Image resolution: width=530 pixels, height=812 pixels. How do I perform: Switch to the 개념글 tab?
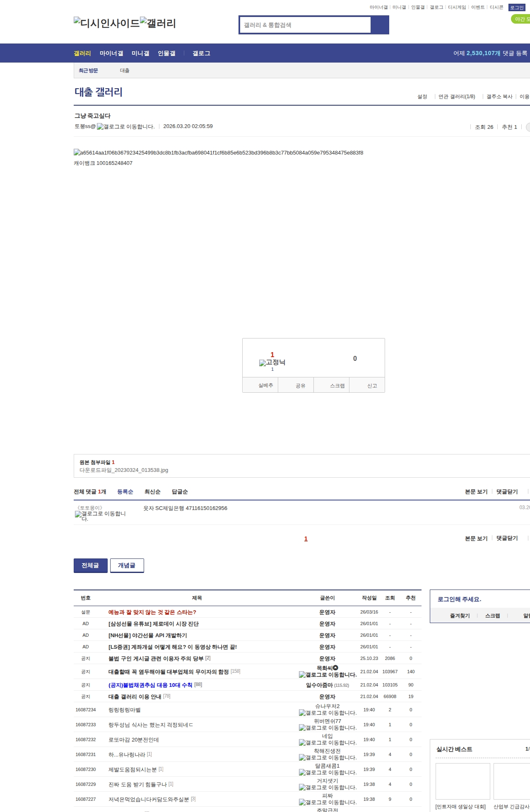(x=127, y=565)
